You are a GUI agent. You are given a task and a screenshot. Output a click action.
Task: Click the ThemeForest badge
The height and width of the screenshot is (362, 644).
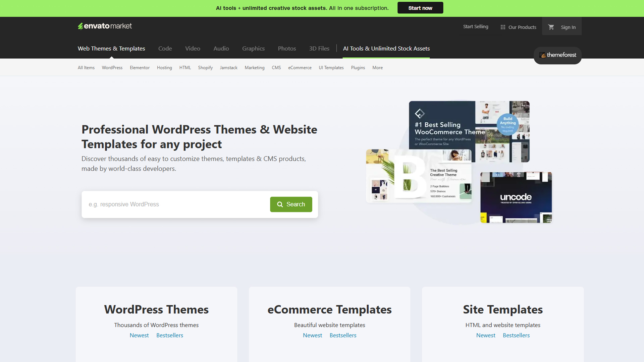point(557,55)
